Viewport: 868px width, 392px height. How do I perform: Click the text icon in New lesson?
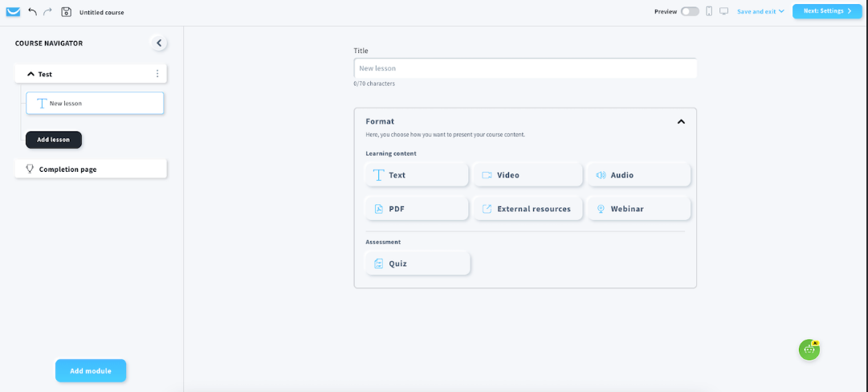[x=41, y=103]
